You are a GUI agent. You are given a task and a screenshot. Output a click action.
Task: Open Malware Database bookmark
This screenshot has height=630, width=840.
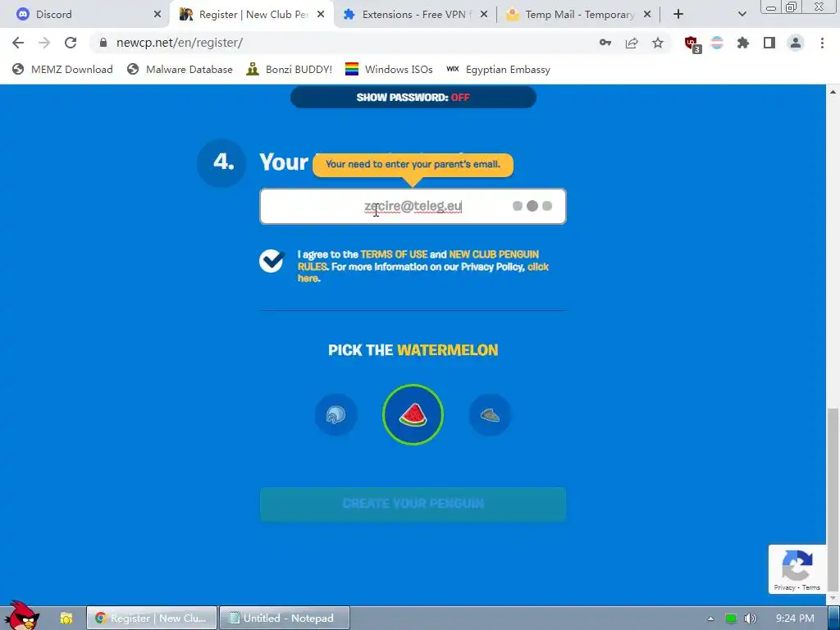point(180,70)
